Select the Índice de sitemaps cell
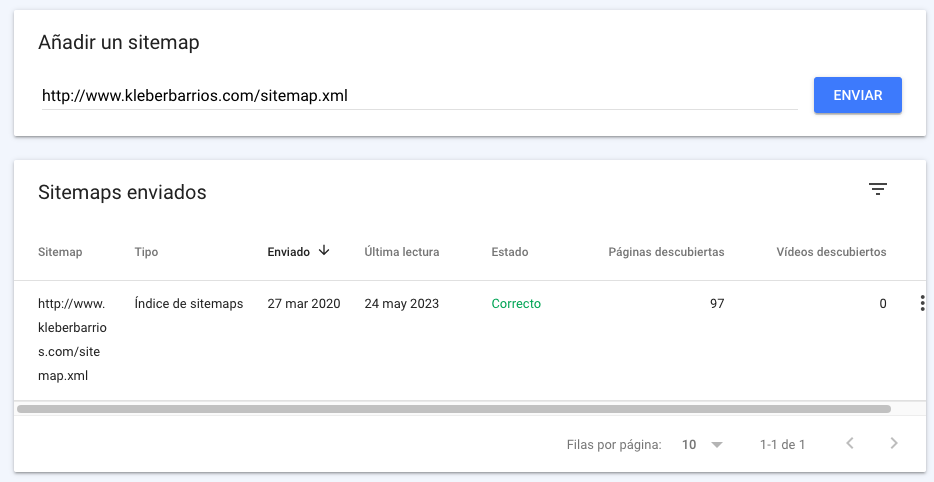This screenshot has width=934, height=482. coord(189,304)
